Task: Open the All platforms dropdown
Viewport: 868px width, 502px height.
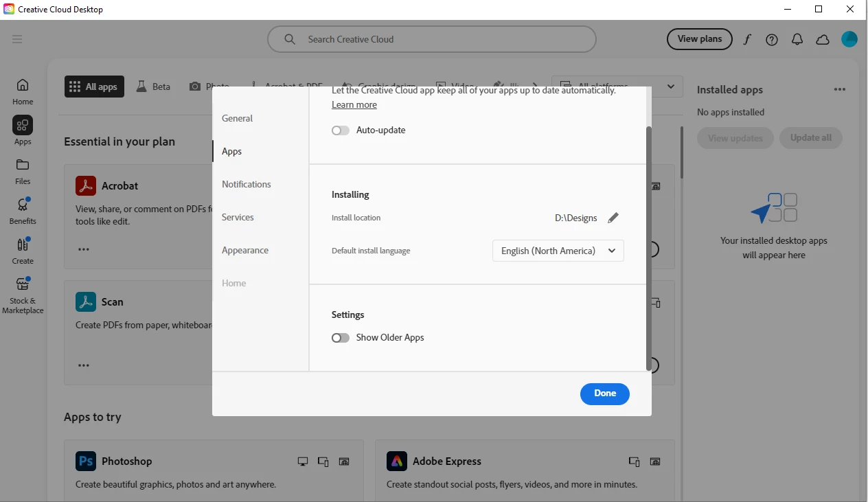Action: tap(617, 87)
